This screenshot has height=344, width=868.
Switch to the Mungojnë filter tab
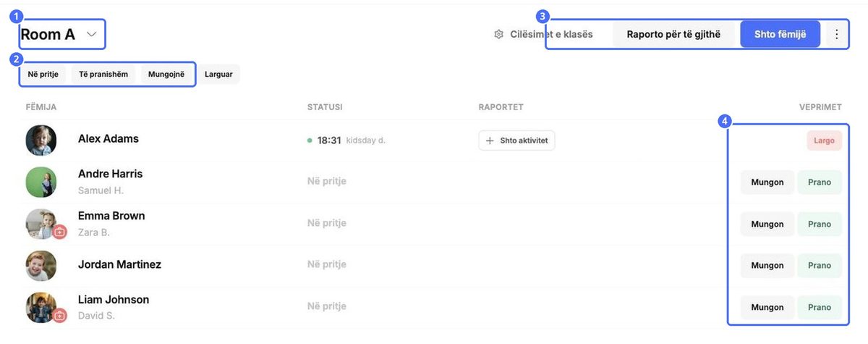166,74
